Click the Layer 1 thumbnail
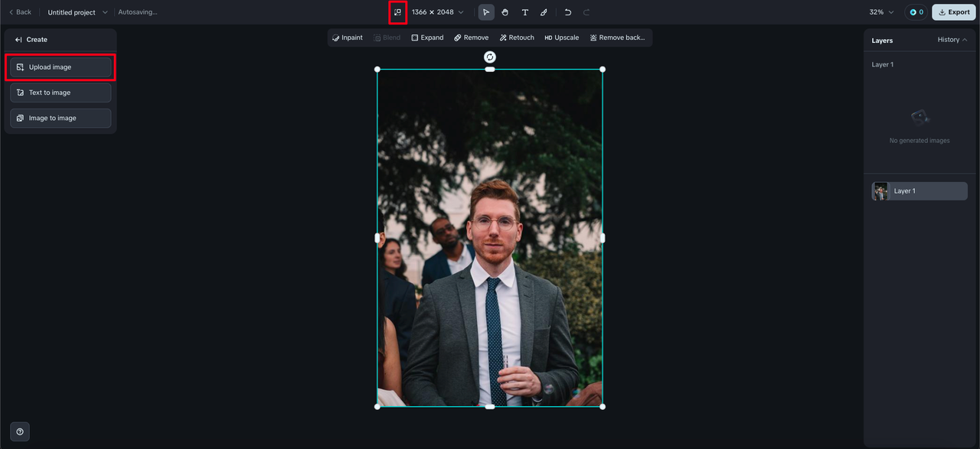Viewport: 980px width, 449px height. click(880, 191)
